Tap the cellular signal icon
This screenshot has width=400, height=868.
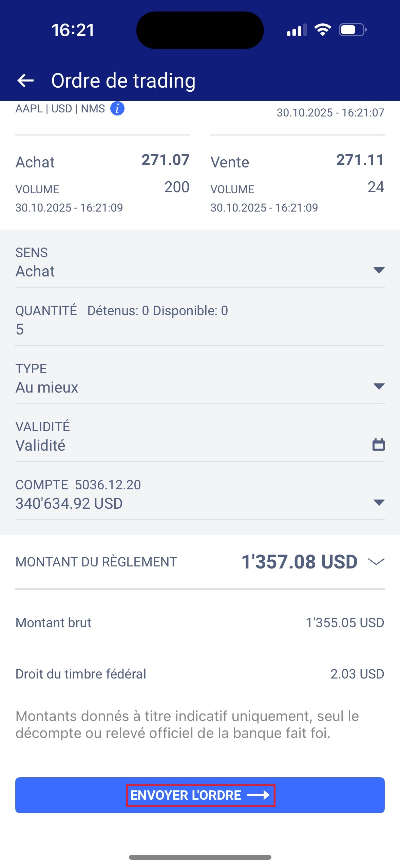(297, 30)
